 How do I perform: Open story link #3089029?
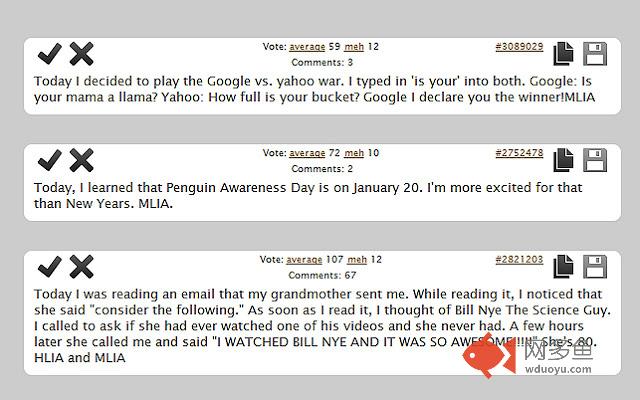(x=519, y=47)
